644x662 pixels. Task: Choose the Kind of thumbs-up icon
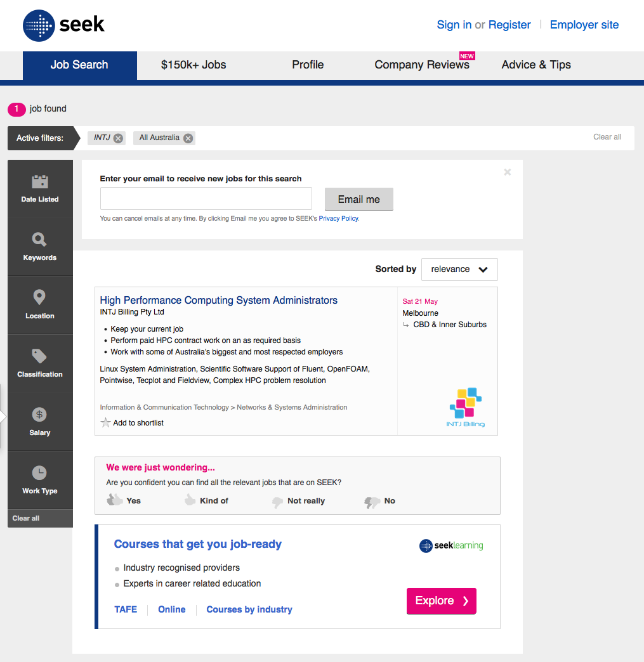(190, 500)
